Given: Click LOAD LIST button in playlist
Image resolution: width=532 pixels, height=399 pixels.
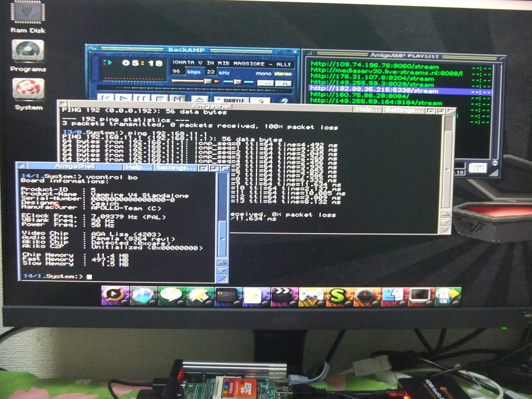Looking at the screenshot, I should [x=479, y=168].
